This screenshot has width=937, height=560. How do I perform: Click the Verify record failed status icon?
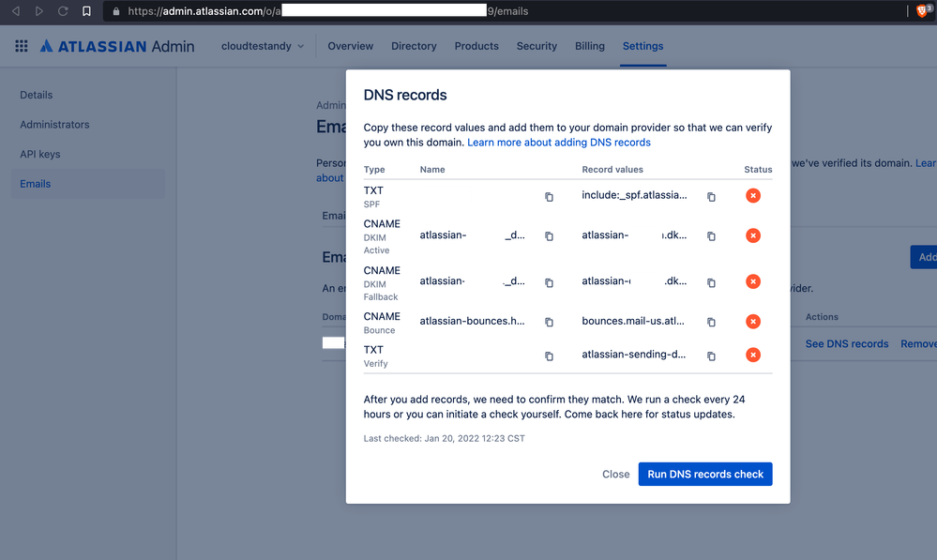[x=753, y=355]
